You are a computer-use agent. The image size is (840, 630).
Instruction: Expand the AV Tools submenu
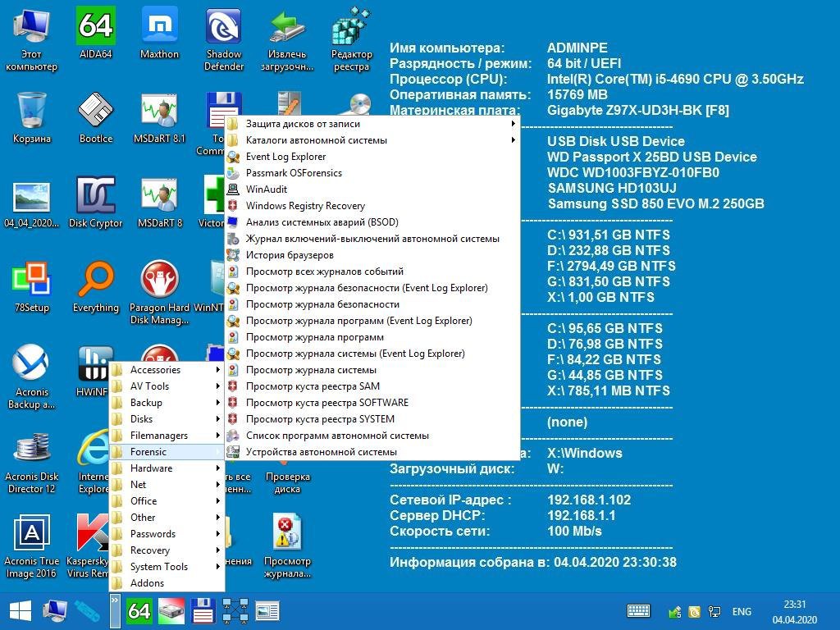click(x=167, y=386)
